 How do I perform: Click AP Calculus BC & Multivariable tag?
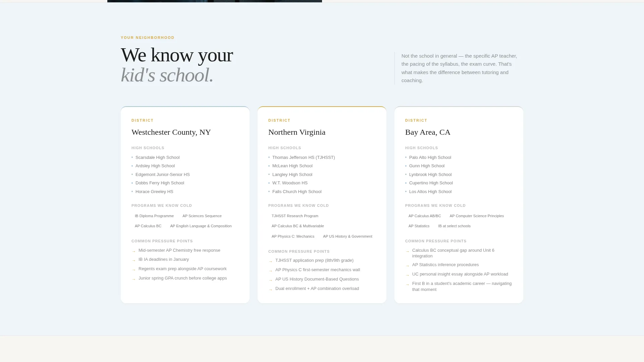click(x=298, y=226)
